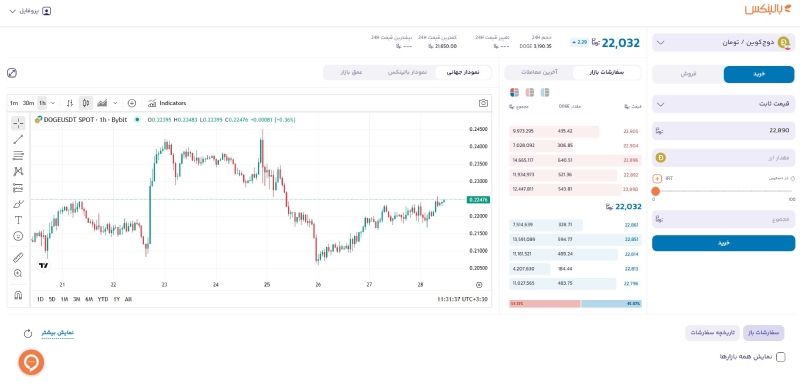The image size is (800, 383).
Task: Show buy orders only view
Action: coord(545,92)
